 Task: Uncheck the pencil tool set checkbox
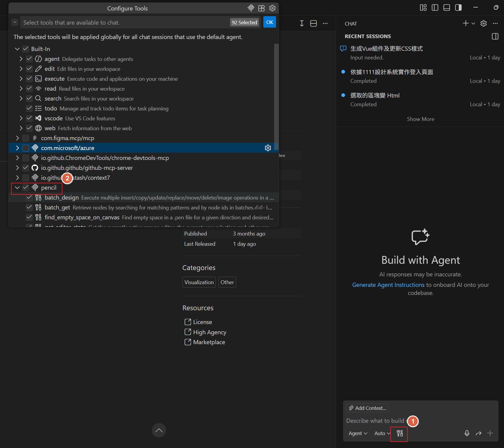pos(26,188)
